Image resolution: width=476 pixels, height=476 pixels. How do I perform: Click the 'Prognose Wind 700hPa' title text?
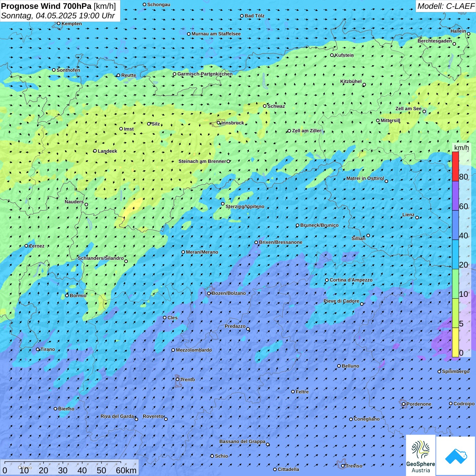click(46, 6)
